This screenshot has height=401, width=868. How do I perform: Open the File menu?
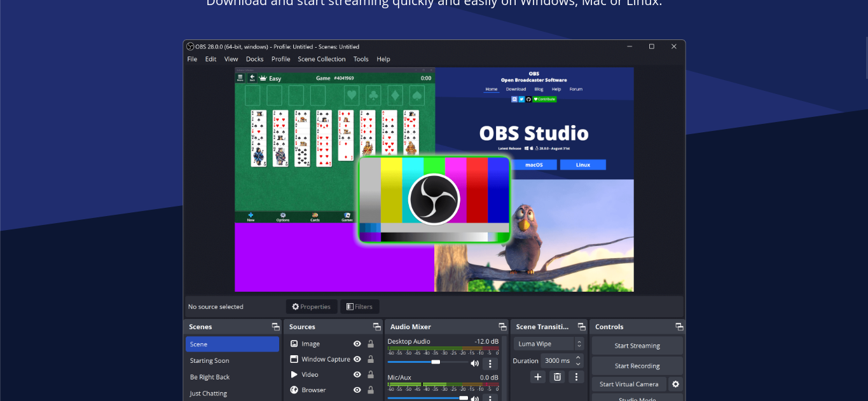click(192, 59)
